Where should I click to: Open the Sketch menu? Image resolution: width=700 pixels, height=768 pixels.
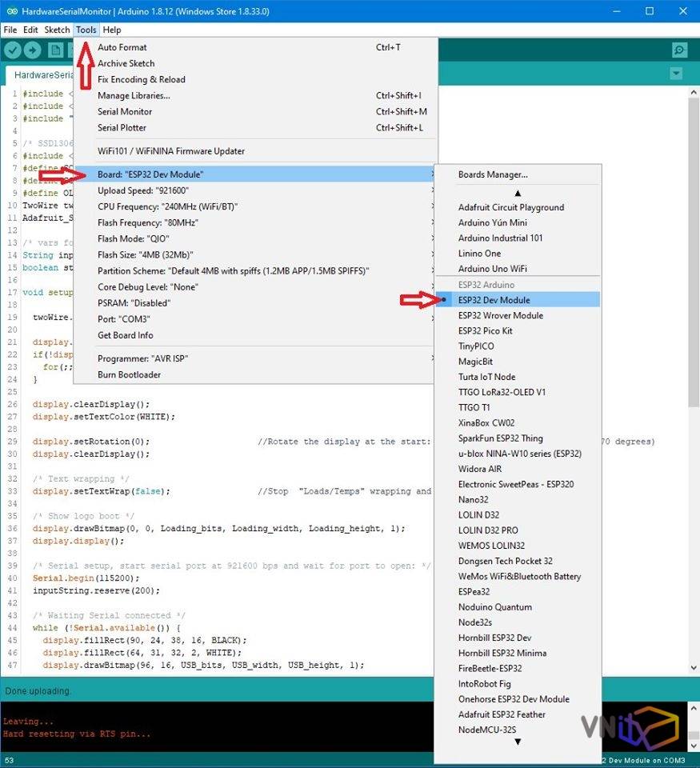[57, 30]
